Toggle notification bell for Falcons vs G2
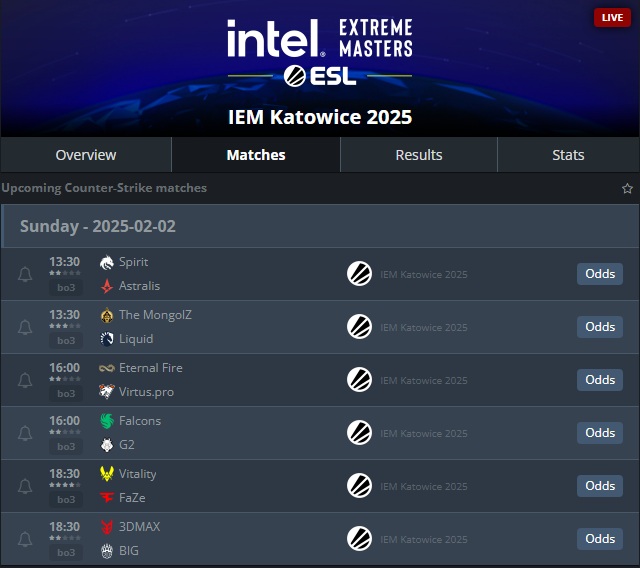Image resolution: width=640 pixels, height=568 pixels. tap(25, 433)
